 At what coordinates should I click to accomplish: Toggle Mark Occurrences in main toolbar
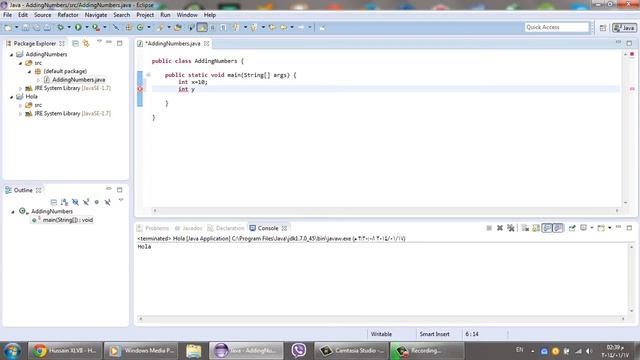pyautogui.click(x=202, y=27)
